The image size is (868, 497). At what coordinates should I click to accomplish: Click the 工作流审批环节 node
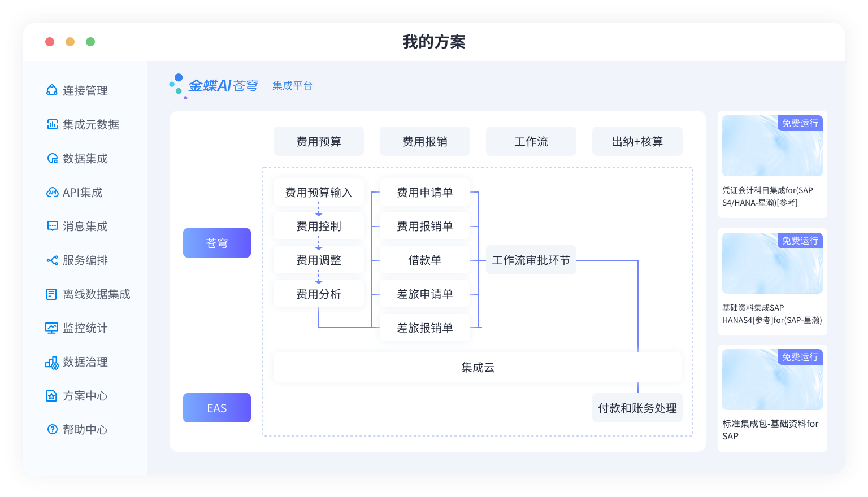click(x=531, y=260)
